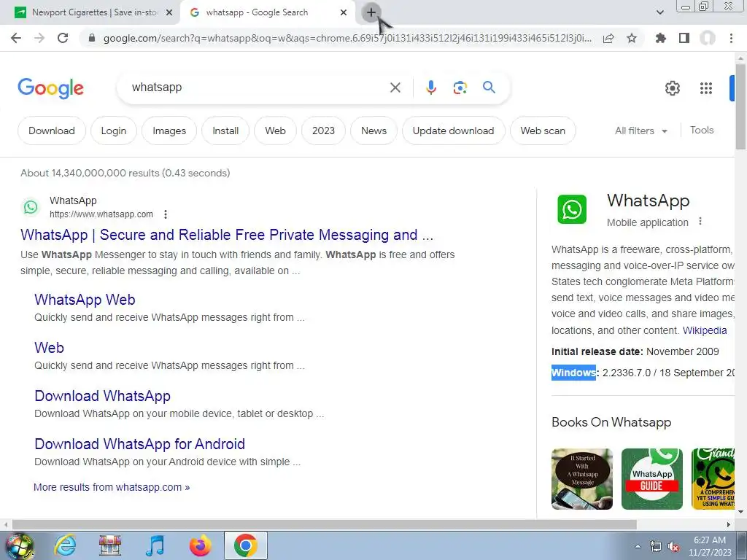Close the Newport Cigarettes tab
This screenshot has height=560, width=747.
tap(169, 12)
